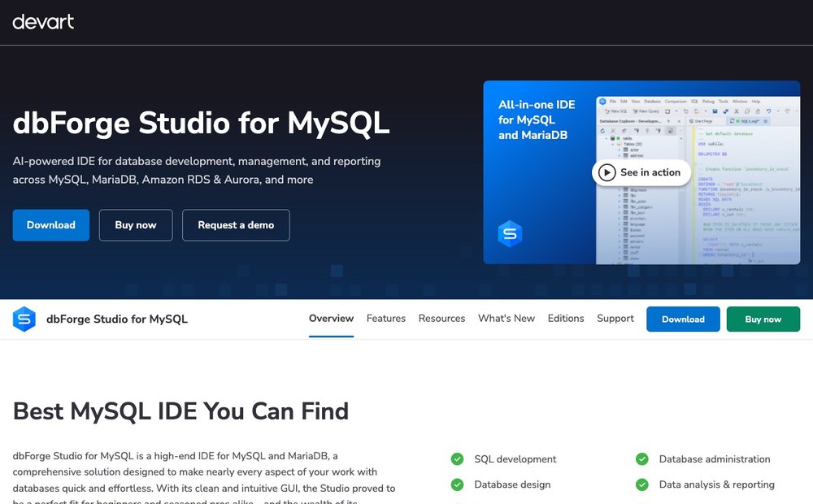The image size is (813, 504).
Task: Play the See in action video
Action: pos(641,172)
